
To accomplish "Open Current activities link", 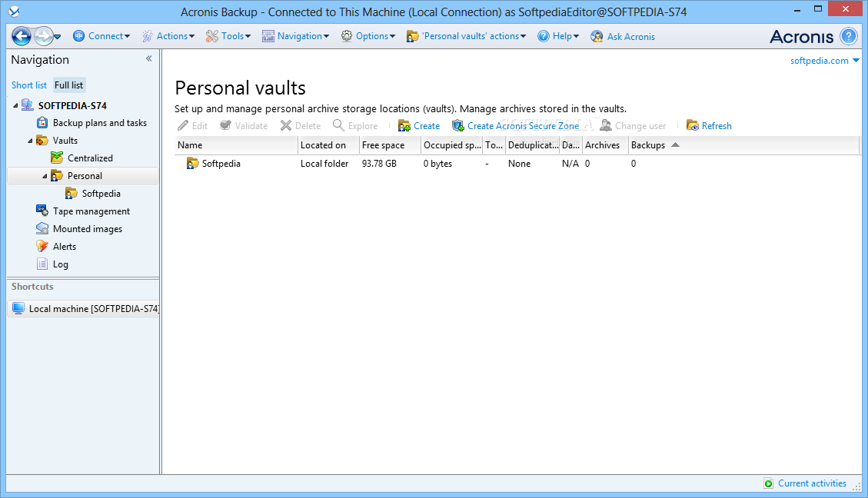I will 812,483.
